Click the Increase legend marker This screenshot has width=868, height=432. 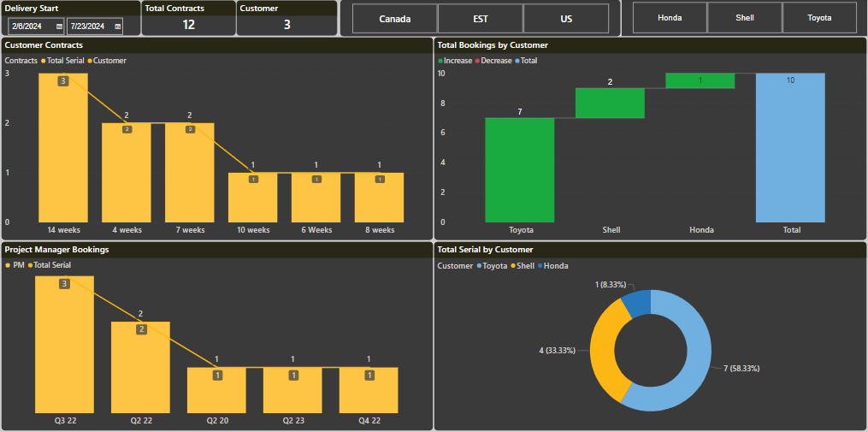(x=440, y=61)
